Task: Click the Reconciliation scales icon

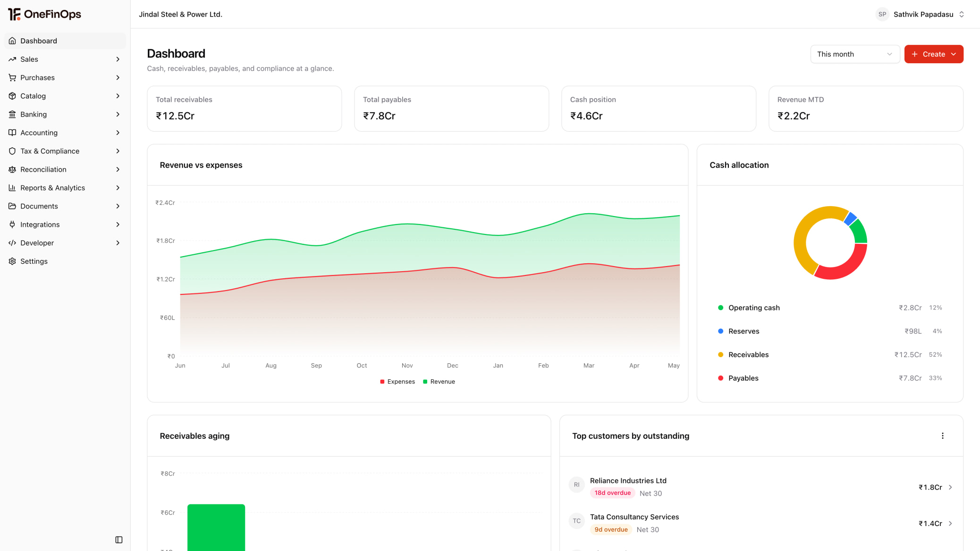Action: 12,170
